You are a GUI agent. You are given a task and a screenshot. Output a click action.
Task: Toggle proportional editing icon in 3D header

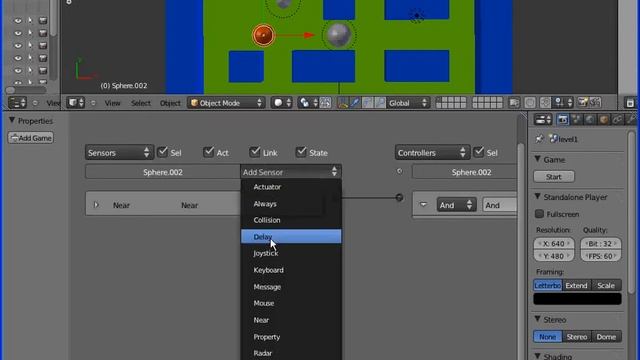point(530,103)
